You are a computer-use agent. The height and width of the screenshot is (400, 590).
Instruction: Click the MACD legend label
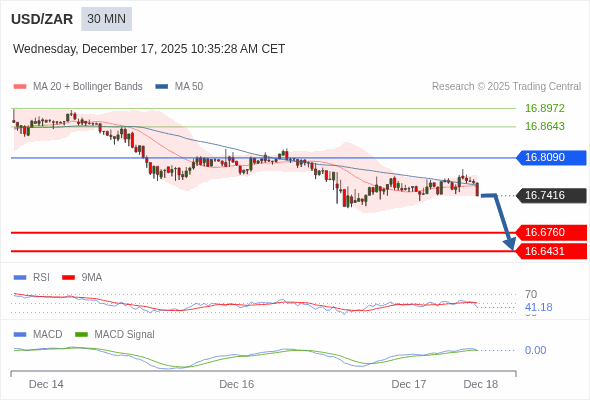[x=48, y=335]
